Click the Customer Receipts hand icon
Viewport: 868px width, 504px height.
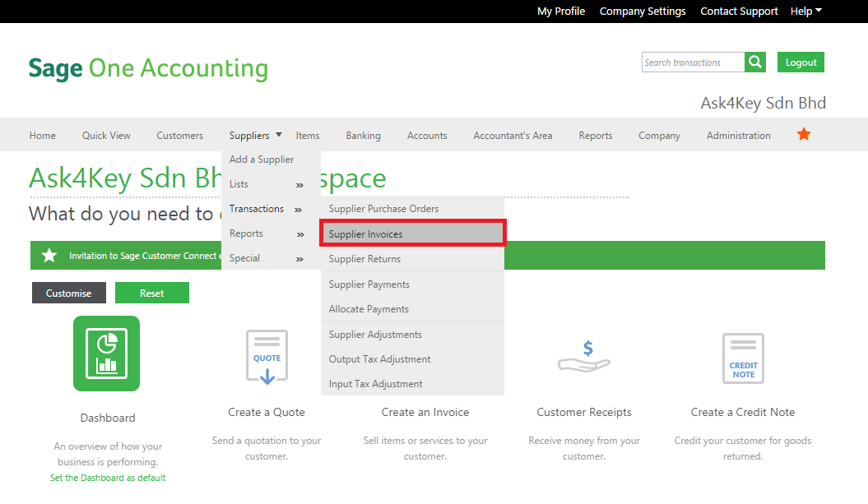(584, 357)
